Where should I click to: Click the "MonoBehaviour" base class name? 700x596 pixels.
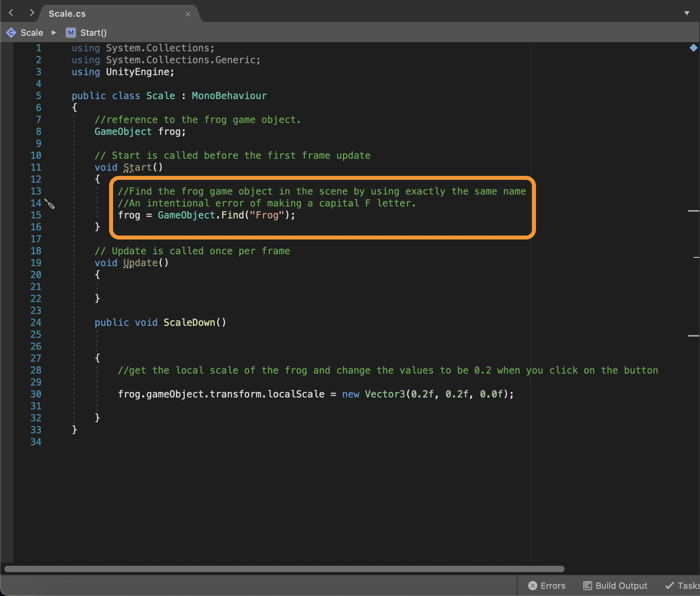(x=229, y=96)
